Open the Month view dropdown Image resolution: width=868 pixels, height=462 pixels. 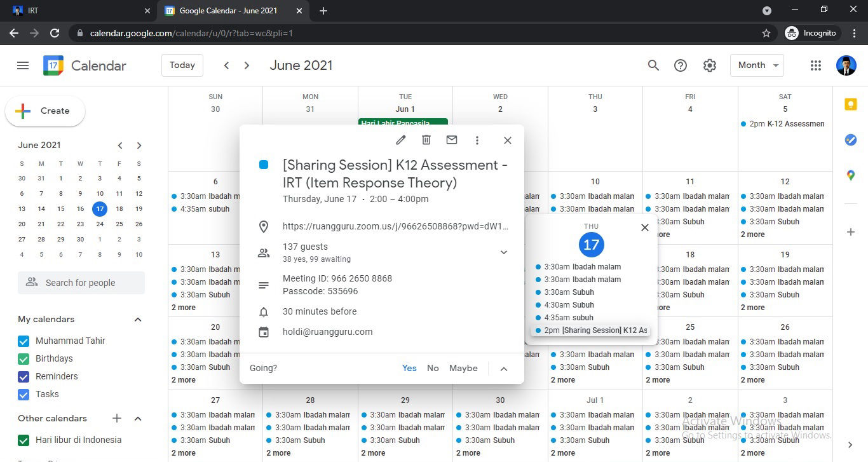coord(757,65)
